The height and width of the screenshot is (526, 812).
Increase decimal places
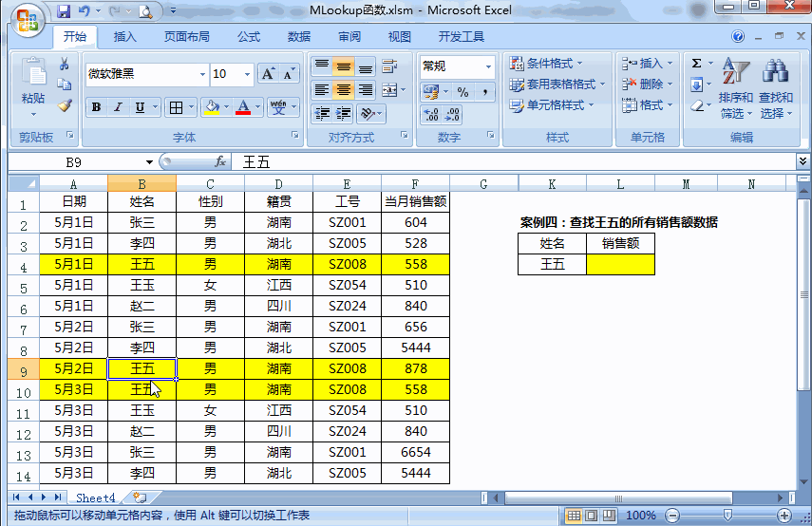pos(431,115)
